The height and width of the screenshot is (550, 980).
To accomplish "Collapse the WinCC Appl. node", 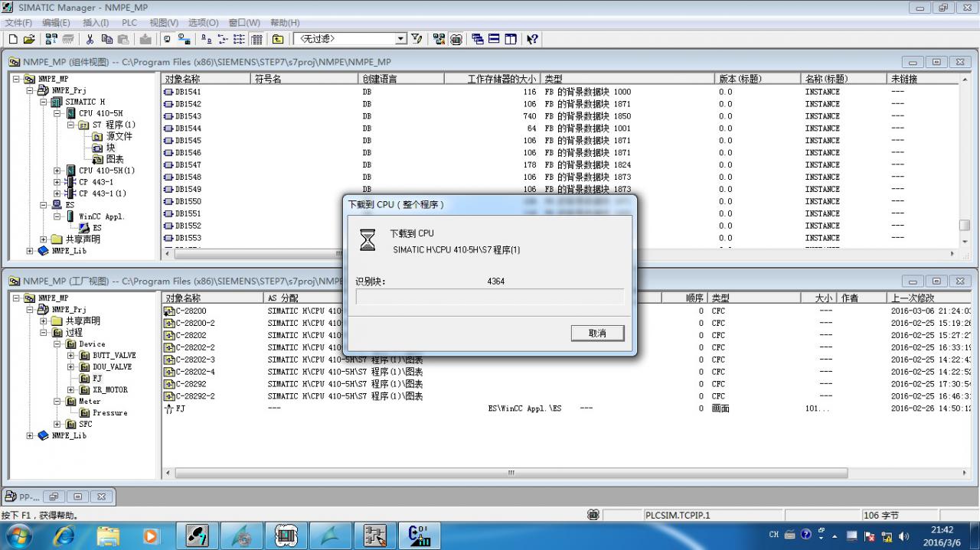I will (58, 216).
